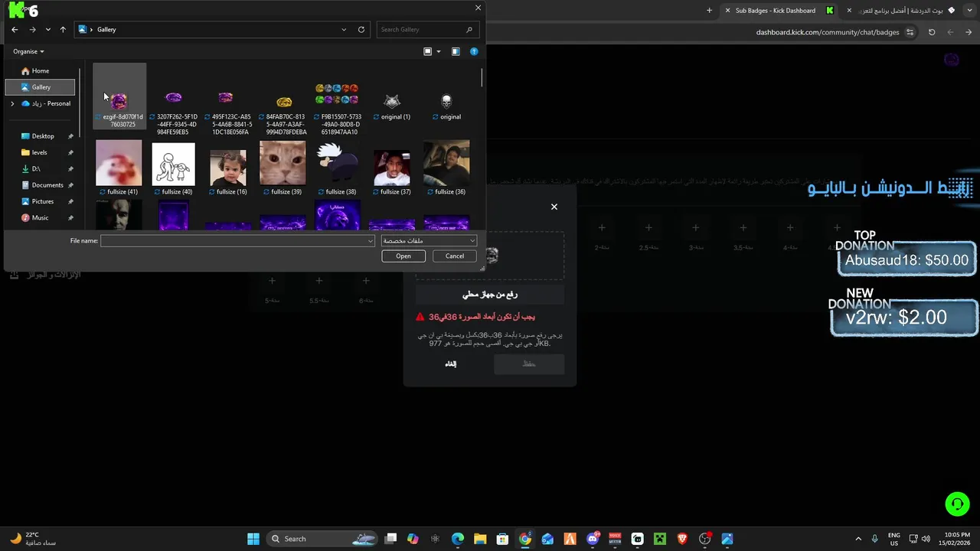Select the fullsize (36) image
This screenshot has width=980, height=551.
pyautogui.click(x=446, y=168)
